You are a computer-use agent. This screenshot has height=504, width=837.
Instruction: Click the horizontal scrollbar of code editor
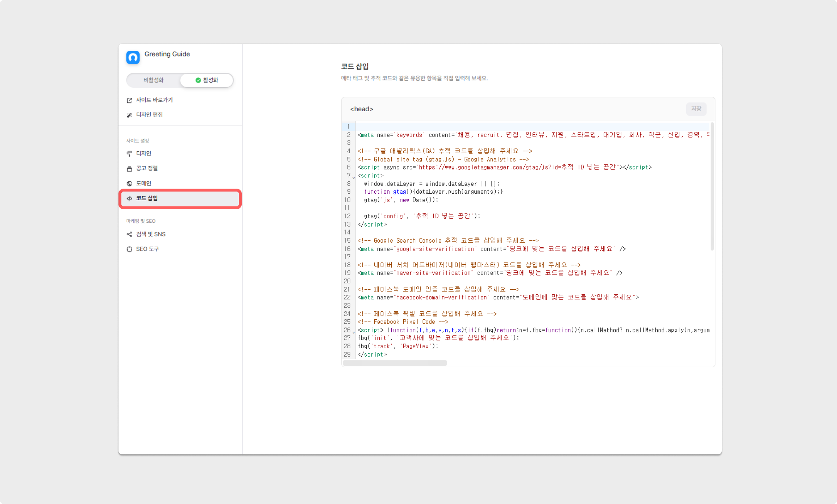pos(395,363)
